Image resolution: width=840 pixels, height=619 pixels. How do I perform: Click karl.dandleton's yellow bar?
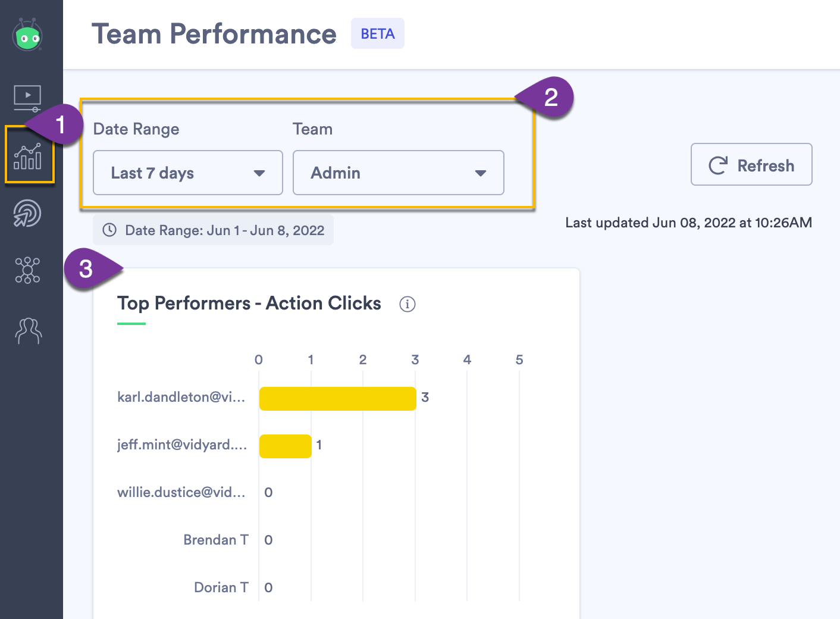coord(338,399)
